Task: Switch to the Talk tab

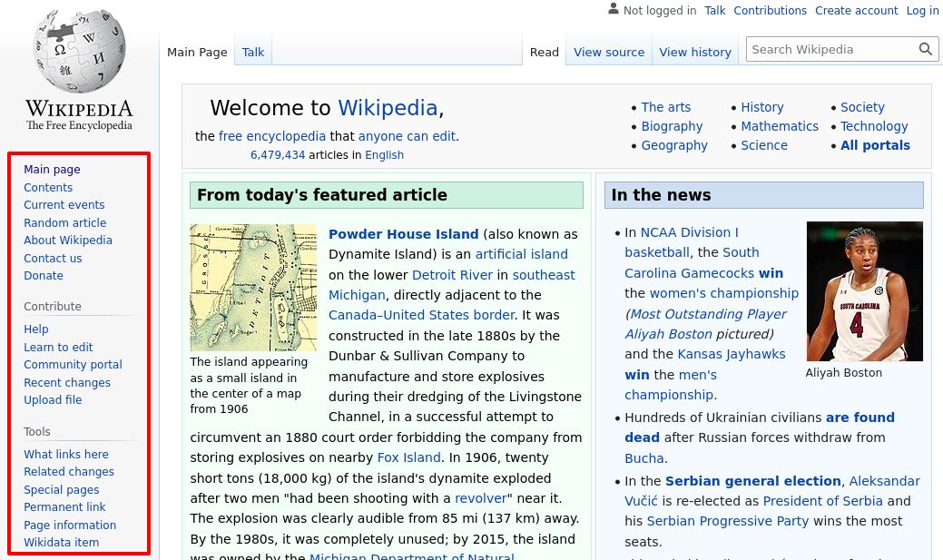Action: (x=252, y=53)
